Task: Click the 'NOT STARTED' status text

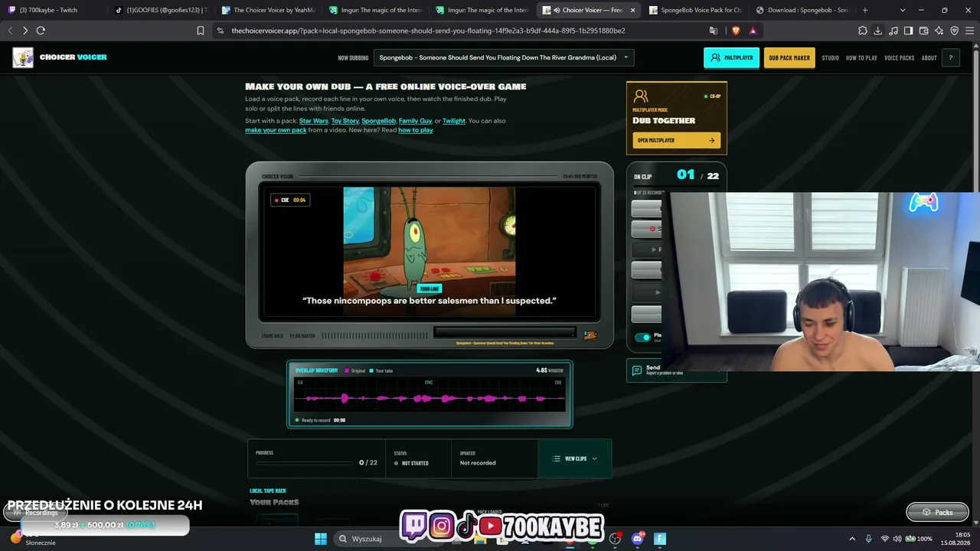Action: coord(415,463)
